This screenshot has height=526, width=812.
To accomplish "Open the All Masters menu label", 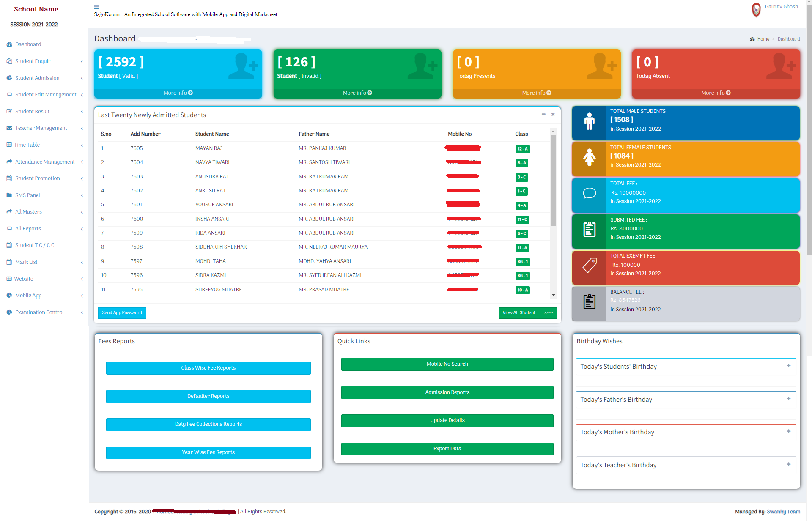I will [28, 212].
